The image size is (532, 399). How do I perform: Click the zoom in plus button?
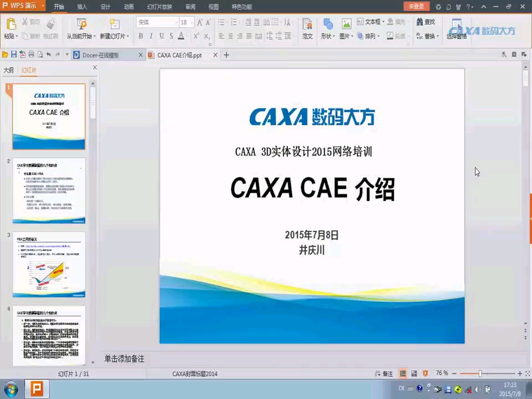coord(520,374)
